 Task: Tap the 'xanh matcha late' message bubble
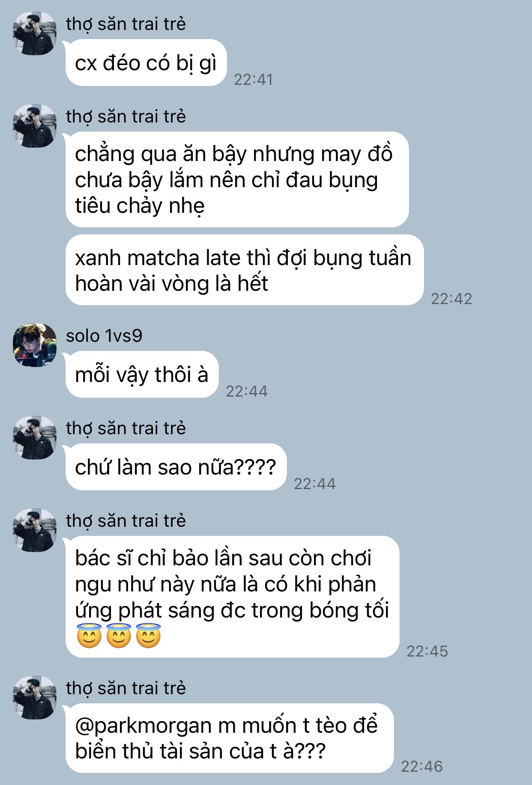[245, 270]
